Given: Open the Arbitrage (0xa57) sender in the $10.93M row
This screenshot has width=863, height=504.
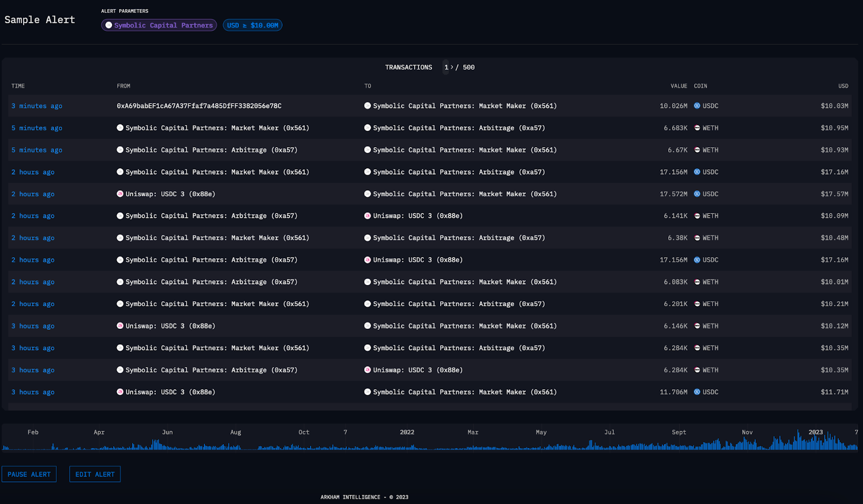Looking at the screenshot, I should [x=211, y=150].
